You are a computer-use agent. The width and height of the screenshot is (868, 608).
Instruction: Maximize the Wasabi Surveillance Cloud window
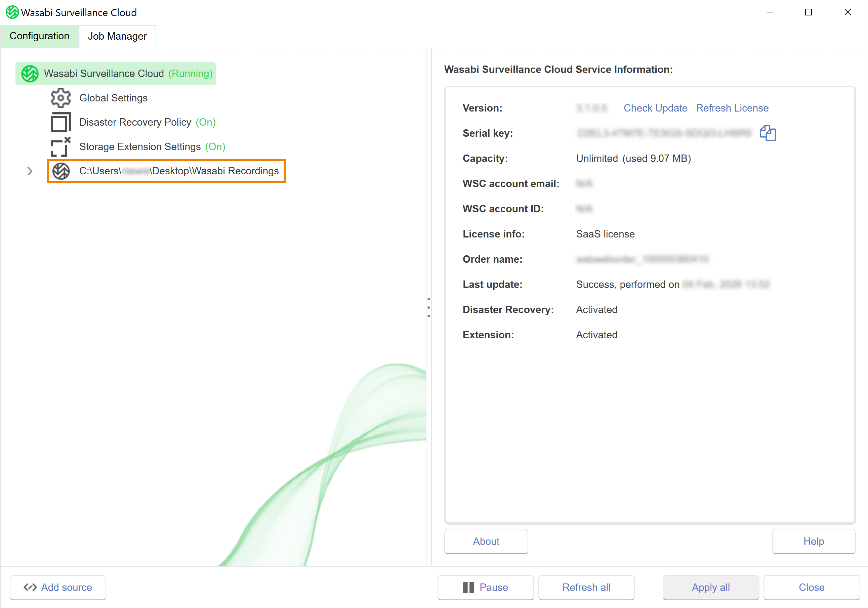808,12
